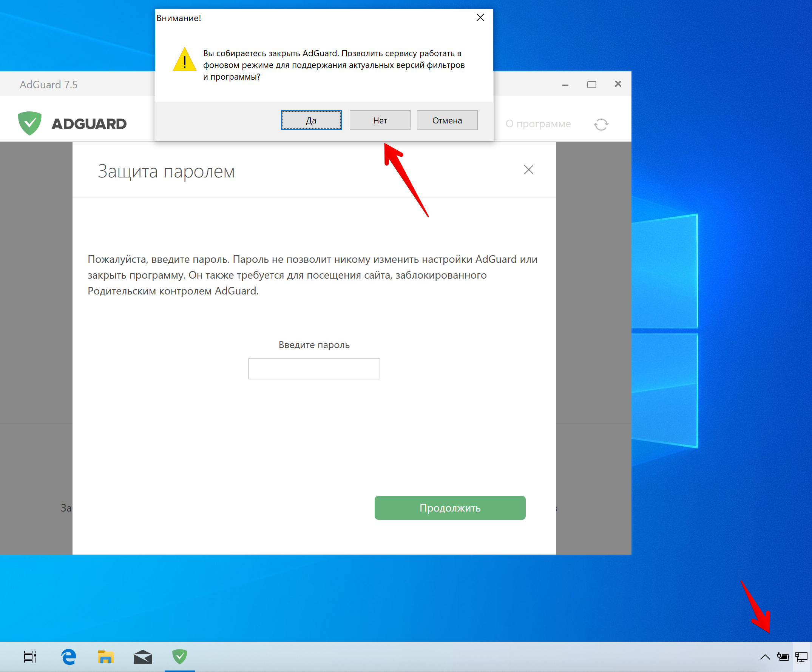Click Да to allow background service
The image size is (812, 672).
tap(311, 120)
